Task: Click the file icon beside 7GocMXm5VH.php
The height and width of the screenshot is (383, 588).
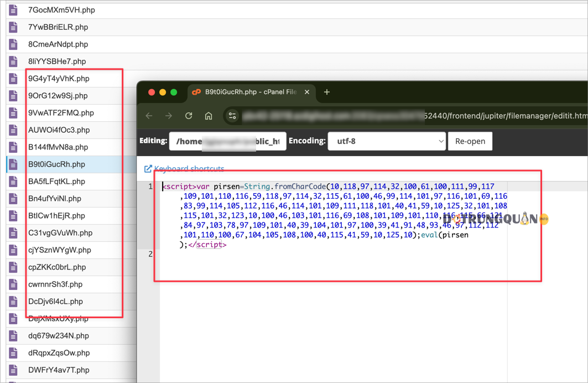Action: point(13,10)
